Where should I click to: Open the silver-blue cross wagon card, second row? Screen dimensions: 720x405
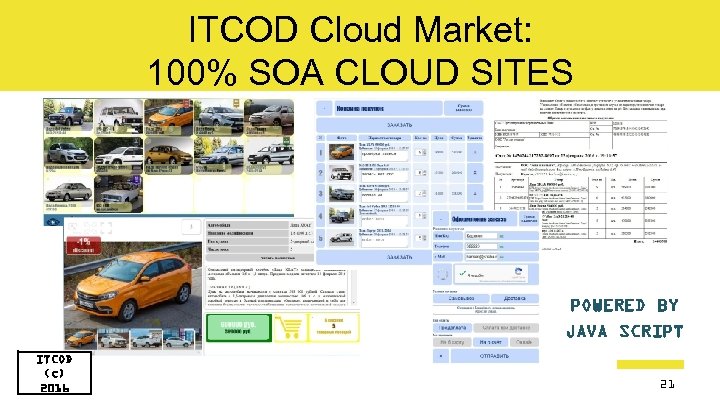[x=219, y=156]
